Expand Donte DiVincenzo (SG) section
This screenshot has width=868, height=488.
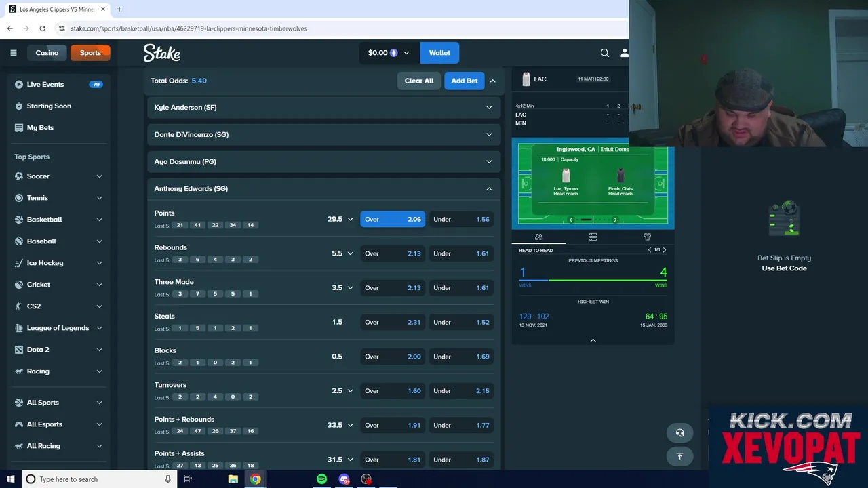[323, 134]
